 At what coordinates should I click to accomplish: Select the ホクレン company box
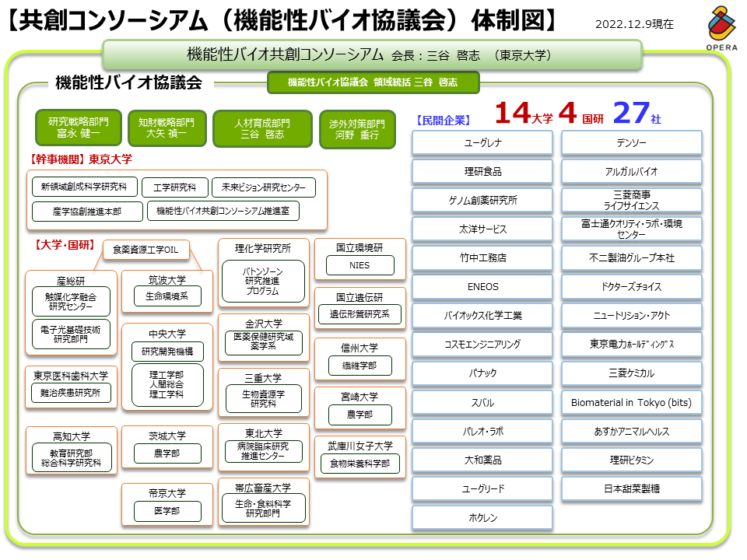[482, 518]
